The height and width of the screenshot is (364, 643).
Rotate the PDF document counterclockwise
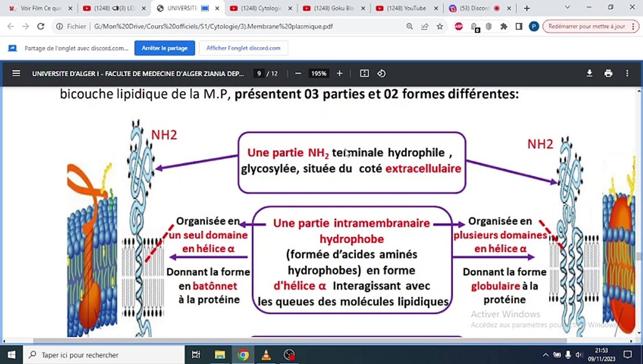coord(382,73)
